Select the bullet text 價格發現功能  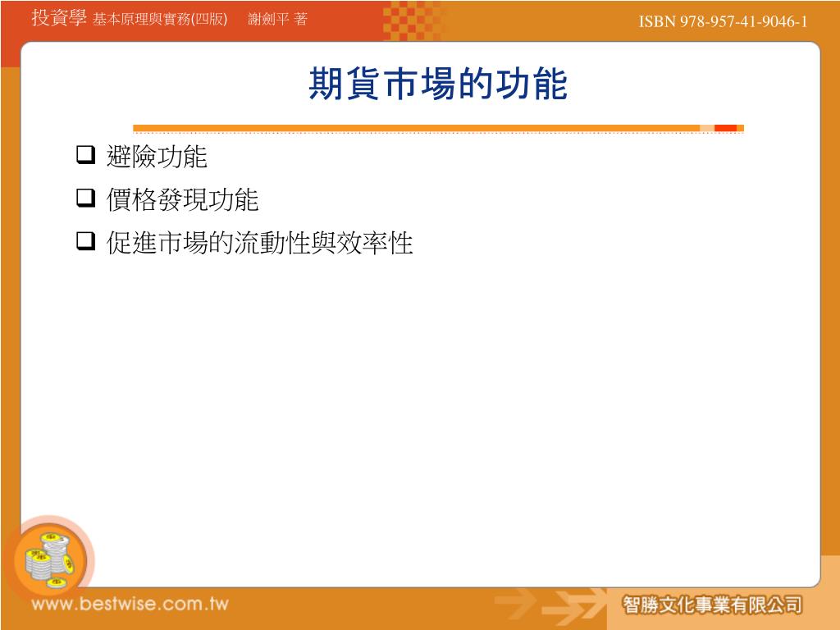pos(182,199)
